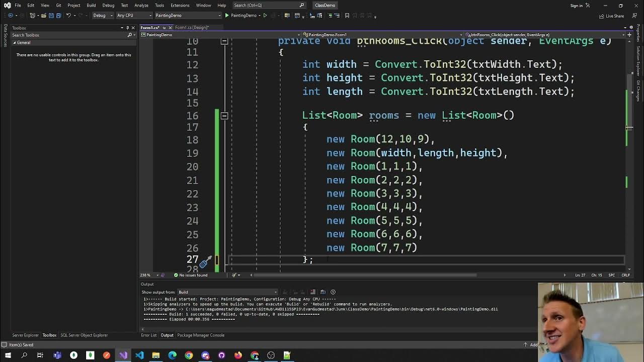Open File Explorer from taskbar
Viewport: 644px width, 362px height.
tap(156, 355)
